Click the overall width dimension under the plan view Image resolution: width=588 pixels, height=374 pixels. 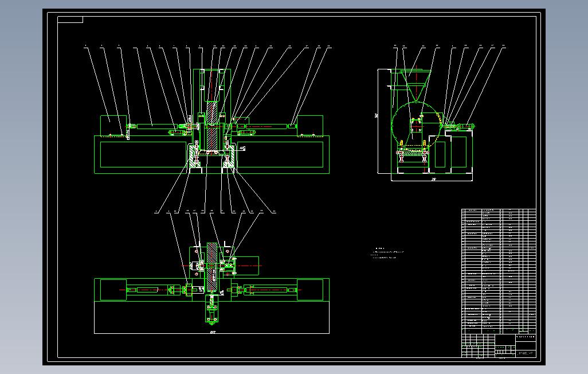tap(212, 332)
